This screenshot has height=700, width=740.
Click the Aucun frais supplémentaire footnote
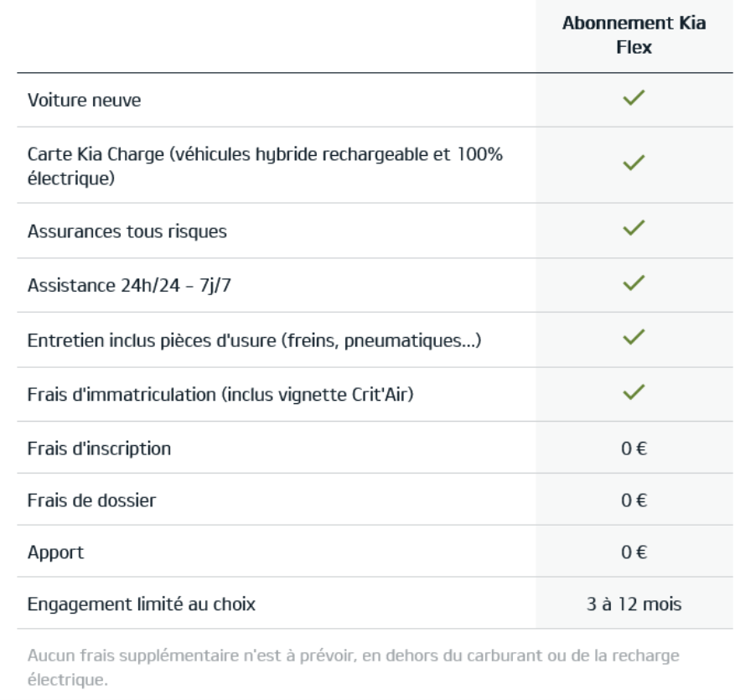353,667
